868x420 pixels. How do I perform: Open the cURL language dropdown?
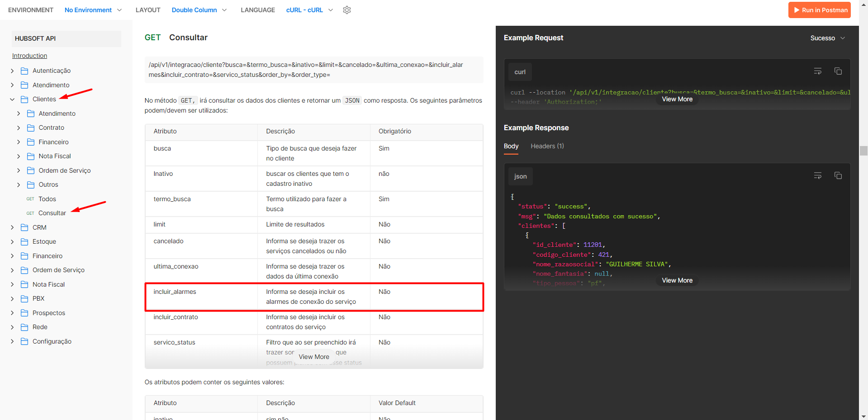click(309, 10)
